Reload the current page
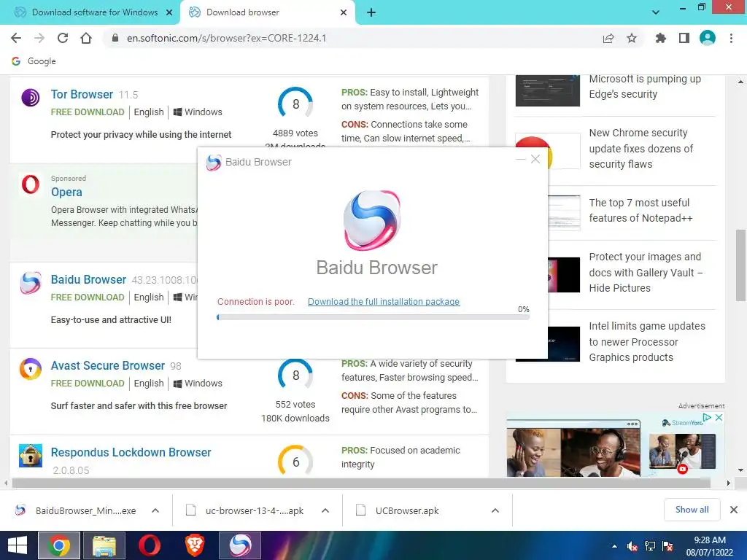Viewport: 747px width, 560px height. tap(63, 38)
